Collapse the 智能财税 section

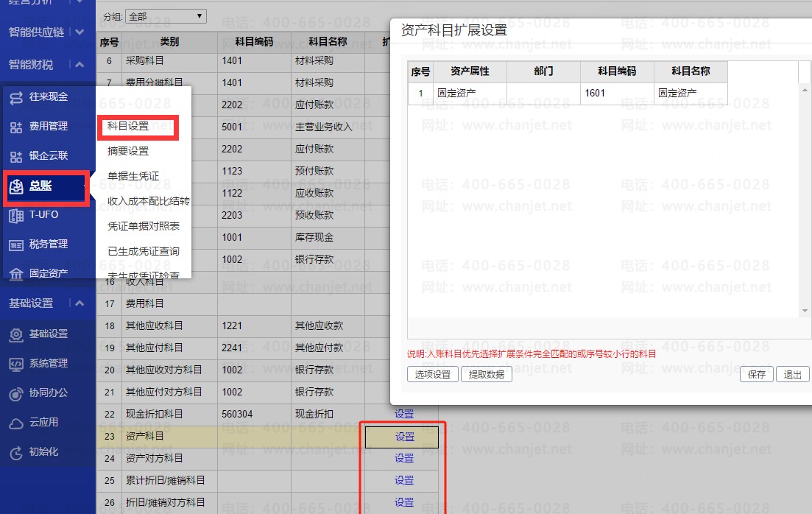click(x=80, y=65)
